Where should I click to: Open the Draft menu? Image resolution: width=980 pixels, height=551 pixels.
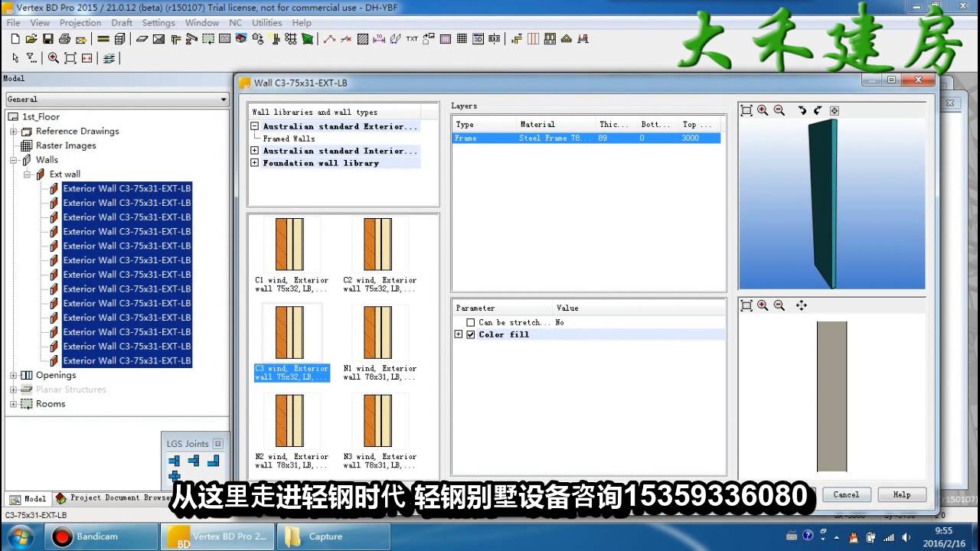122,23
